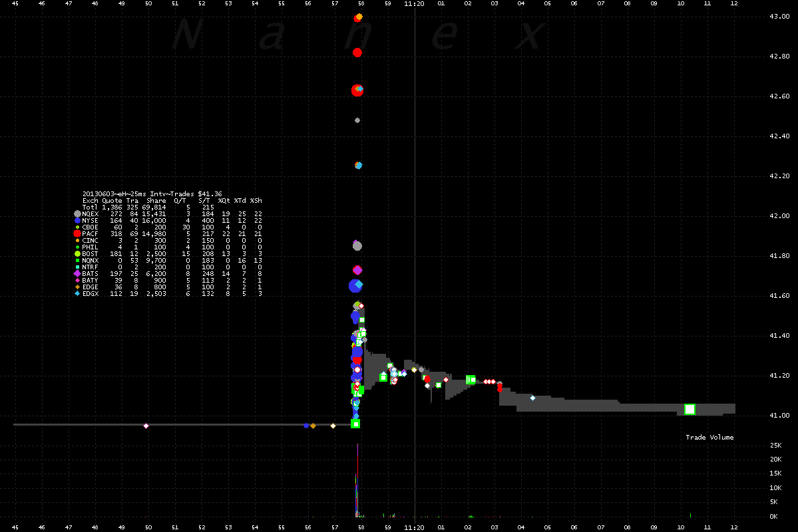
Task: Click the green square on the 41.00 baseline
Action: pos(356,424)
